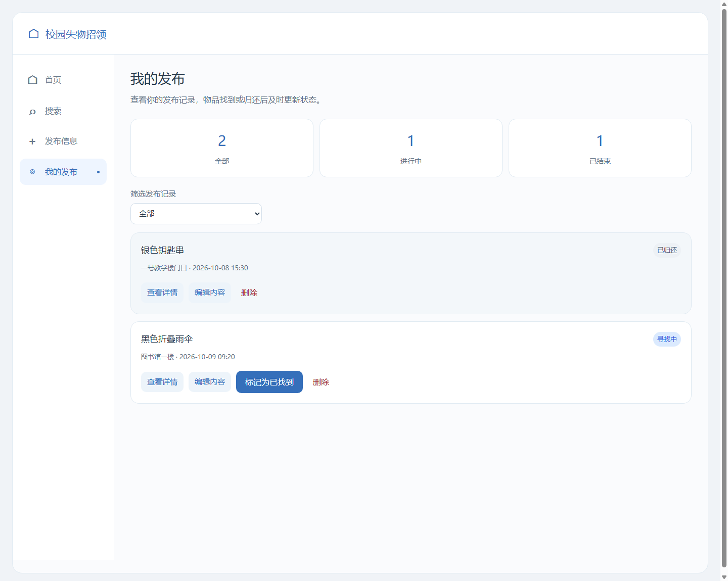728x581 pixels.
Task: Delete the 黑色折叠雨伞 post
Action: 321,382
